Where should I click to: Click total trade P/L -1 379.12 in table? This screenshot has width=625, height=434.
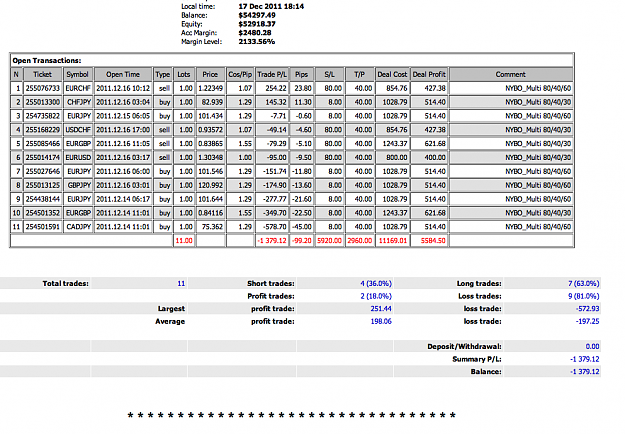(x=272, y=241)
